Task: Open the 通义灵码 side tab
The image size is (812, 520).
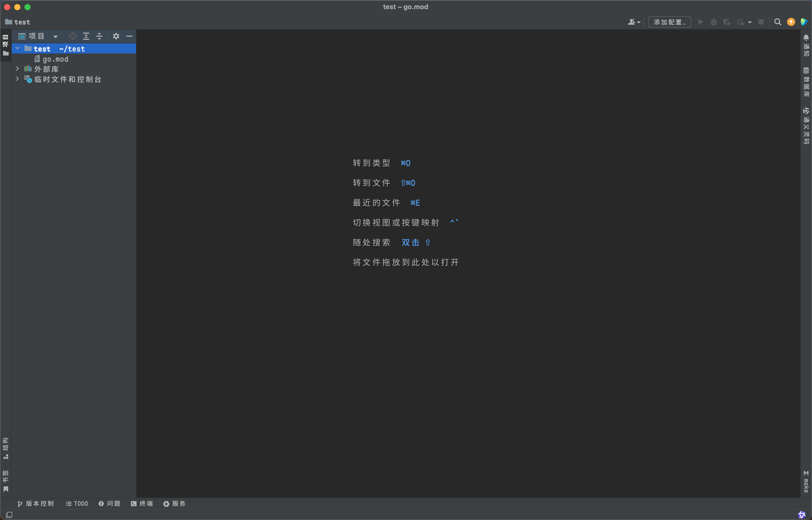Action: (x=806, y=126)
